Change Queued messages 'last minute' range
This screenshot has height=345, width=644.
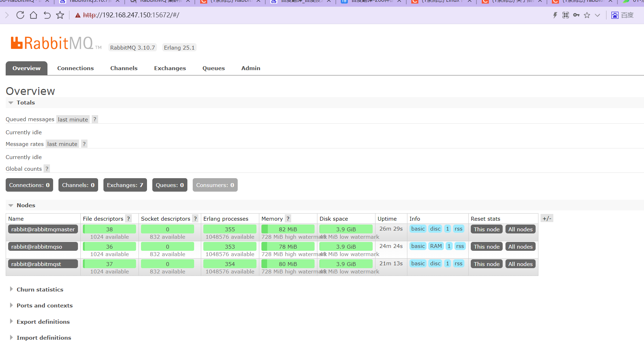point(73,119)
